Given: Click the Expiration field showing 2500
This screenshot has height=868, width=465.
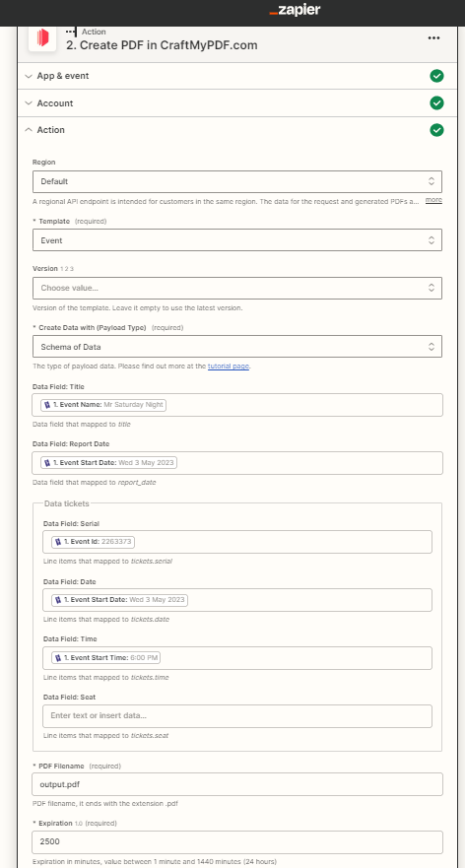Looking at the screenshot, I should click(x=237, y=842).
